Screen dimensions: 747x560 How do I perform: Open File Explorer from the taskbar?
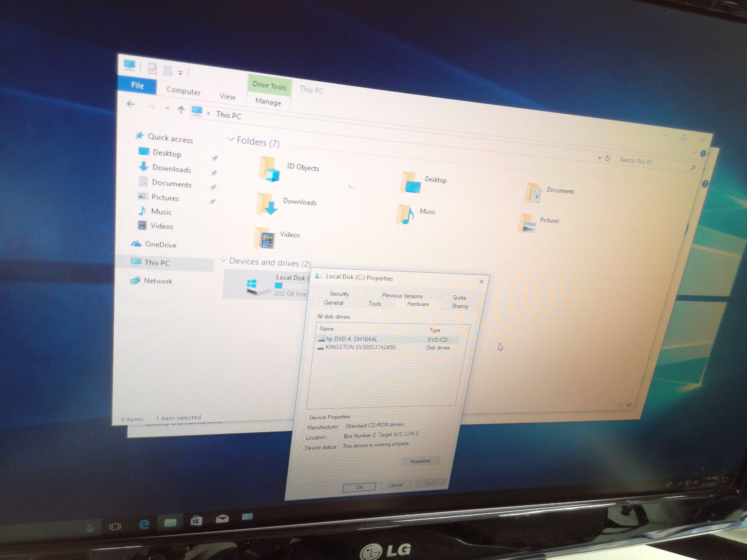170,522
